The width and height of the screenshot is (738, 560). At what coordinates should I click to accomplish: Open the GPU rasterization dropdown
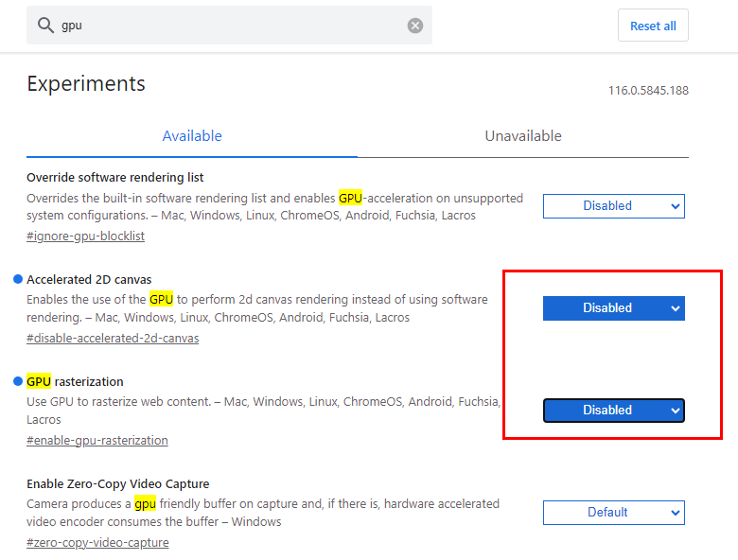coord(613,411)
